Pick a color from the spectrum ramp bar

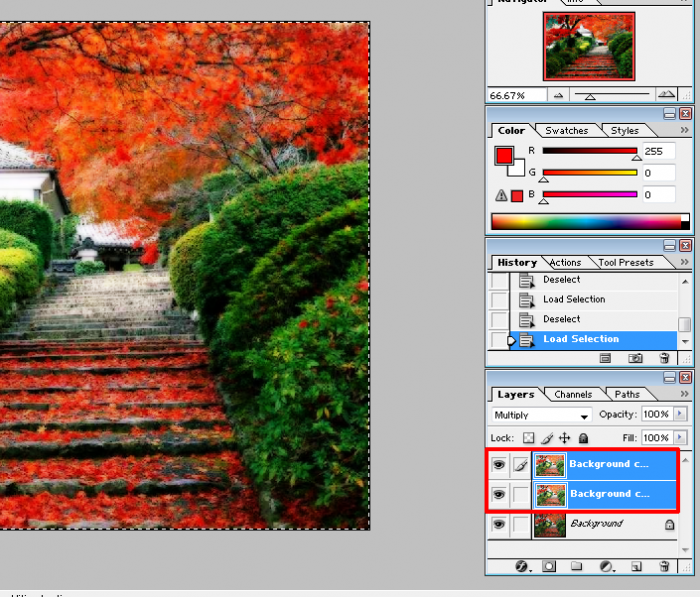click(x=590, y=221)
